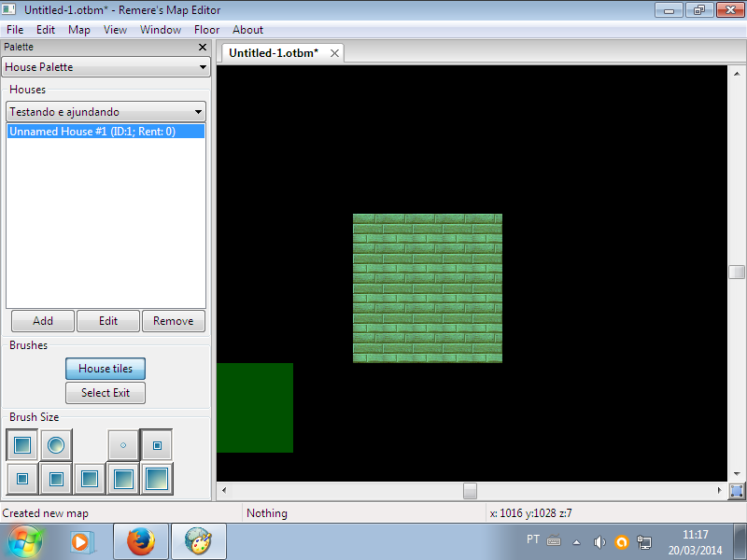Toggle the House tiles brush
This screenshot has height=560, width=747.
tap(106, 369)
